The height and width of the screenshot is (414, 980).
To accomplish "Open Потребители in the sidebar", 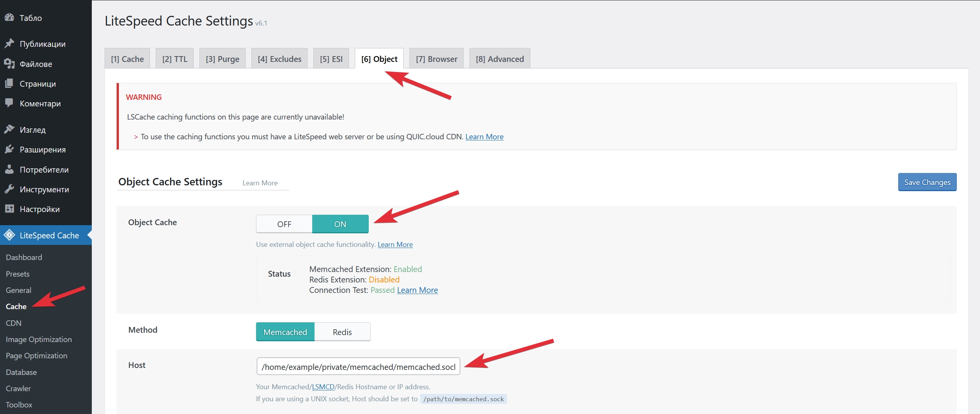I will point(46,169).
